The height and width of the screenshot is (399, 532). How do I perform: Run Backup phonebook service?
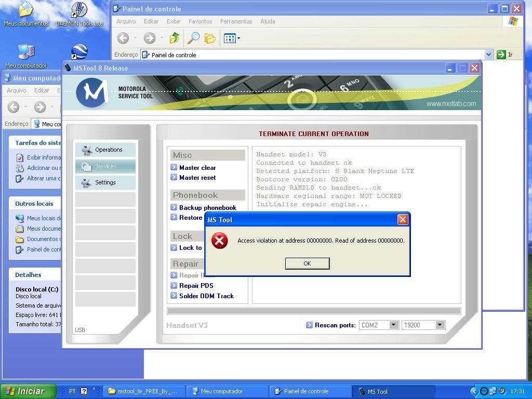pyautogui.click(x=207, y=208)
